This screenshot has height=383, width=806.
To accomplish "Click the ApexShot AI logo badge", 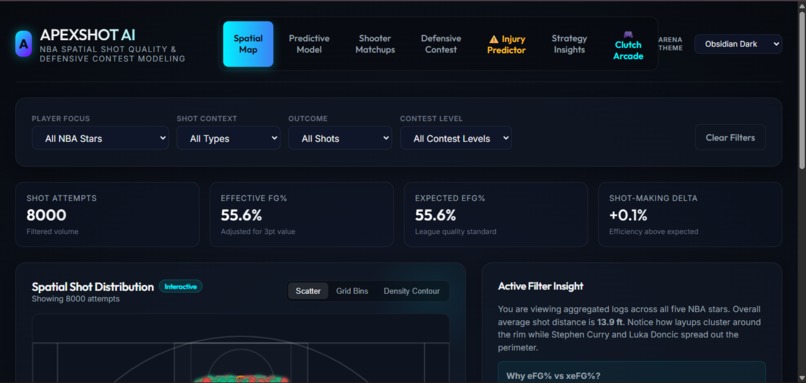I will pyautogui.click(x=24, y=44).
